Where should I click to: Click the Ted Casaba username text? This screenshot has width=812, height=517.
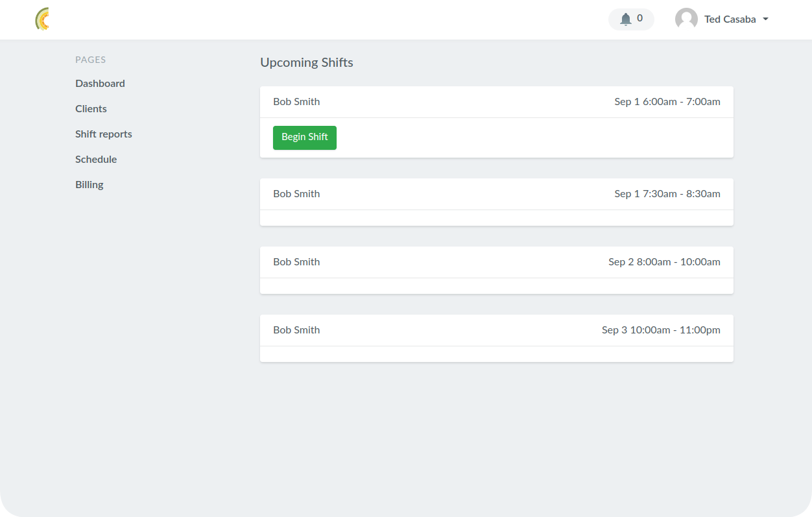point(730,19)
